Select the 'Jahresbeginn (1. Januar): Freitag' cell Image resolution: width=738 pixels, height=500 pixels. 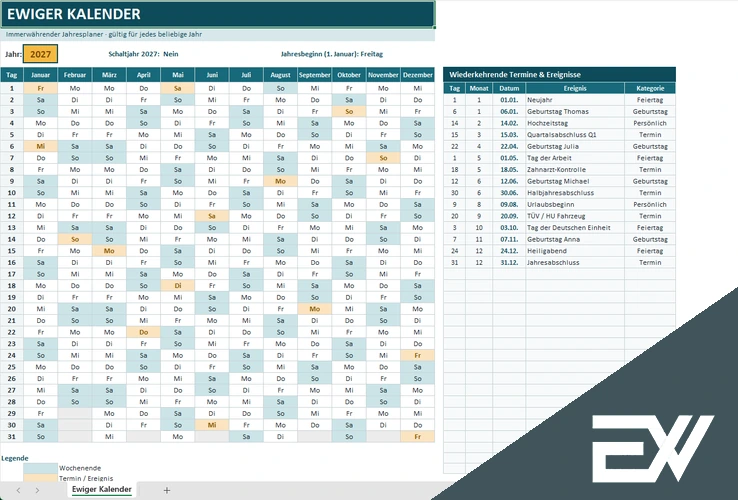[332, 54]
